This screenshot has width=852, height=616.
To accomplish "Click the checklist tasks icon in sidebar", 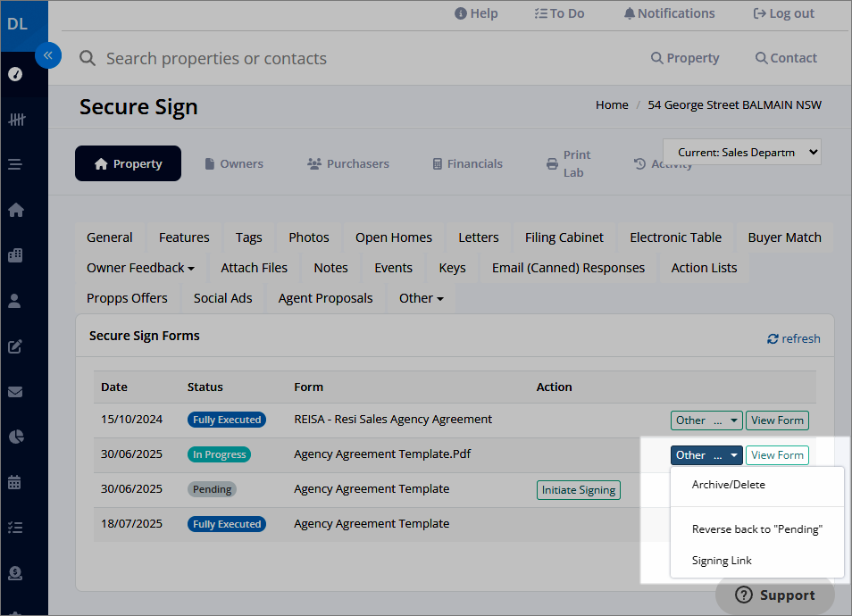I will click(13, 527).
